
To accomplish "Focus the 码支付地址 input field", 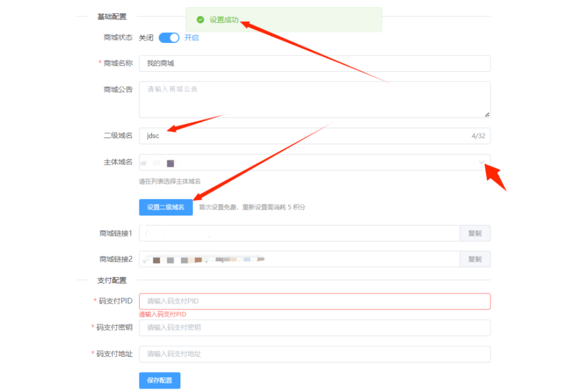I will click(314, 354).
